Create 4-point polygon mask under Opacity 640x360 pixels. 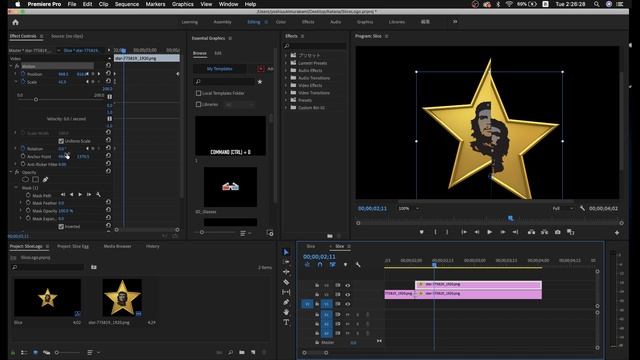click(36, 179)
